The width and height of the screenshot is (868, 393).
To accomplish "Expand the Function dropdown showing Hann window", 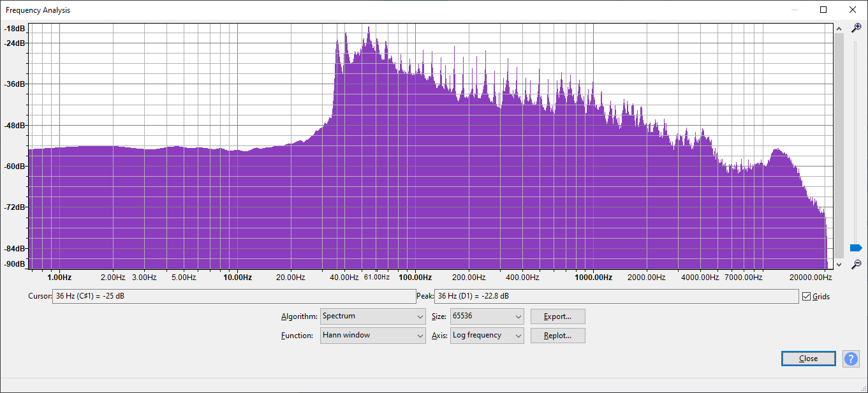I will [372, 336].
